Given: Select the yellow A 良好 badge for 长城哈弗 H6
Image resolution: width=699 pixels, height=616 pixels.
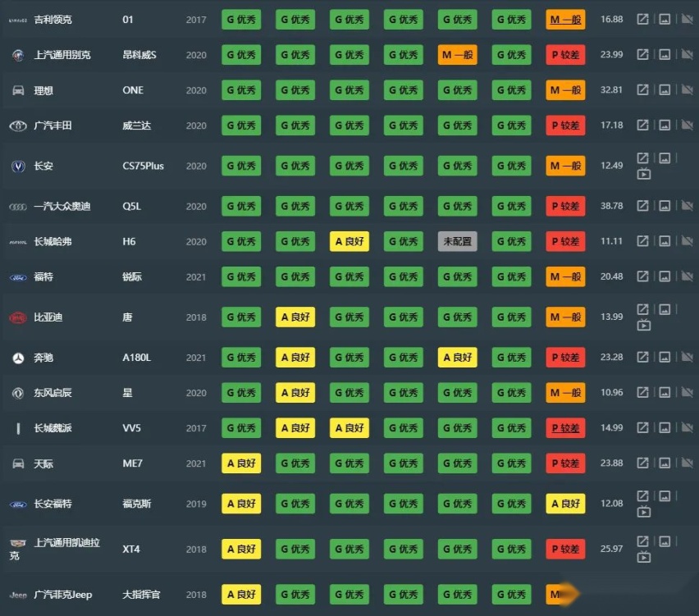Looking at the screenshot, I should point(349,241).
